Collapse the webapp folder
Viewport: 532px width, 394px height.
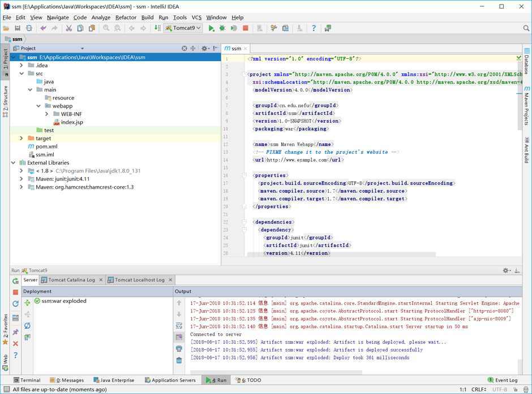tap(38, 106)
